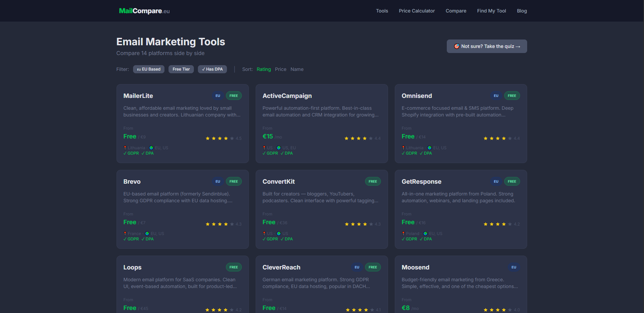Open the Loops card title
This screenshot has width=644, height=313.
132,267
